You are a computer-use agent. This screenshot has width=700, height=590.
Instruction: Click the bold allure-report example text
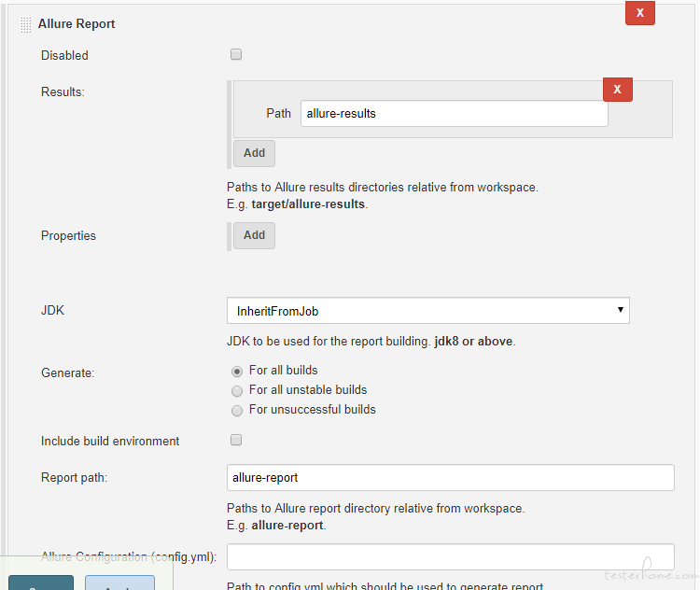point(287,526)
